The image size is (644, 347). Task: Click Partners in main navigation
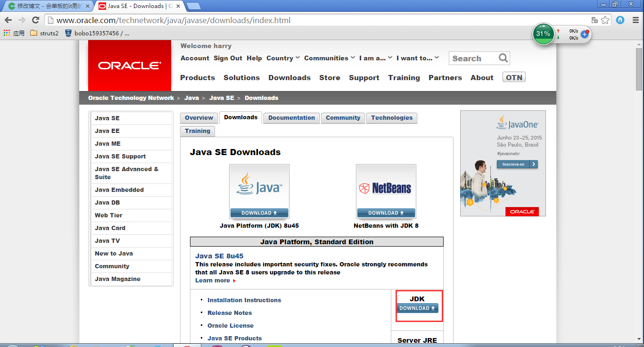(445, 78)
